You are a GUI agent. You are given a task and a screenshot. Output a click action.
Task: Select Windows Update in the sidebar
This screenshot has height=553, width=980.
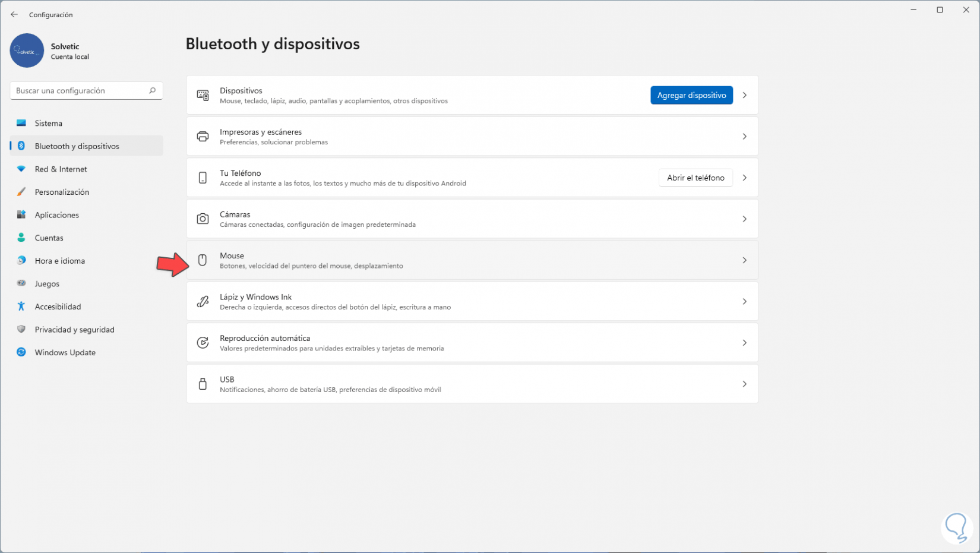click(65, 353)
